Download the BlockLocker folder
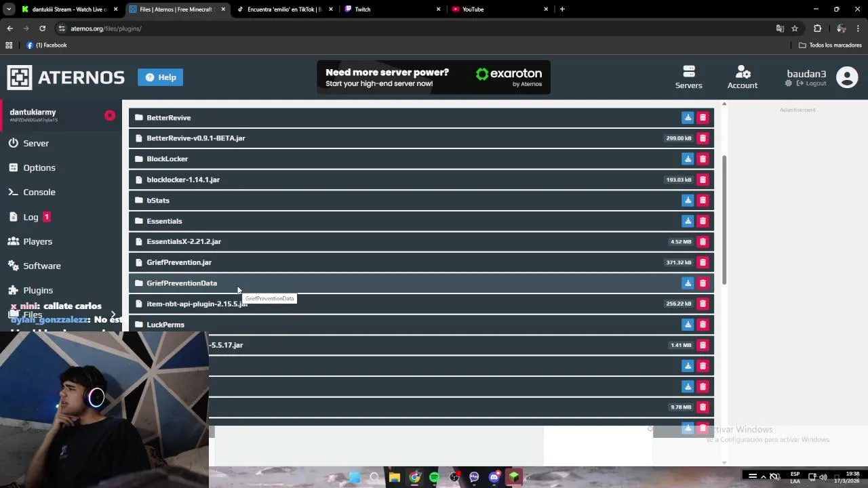Screen dimensions: 868x488 (688, 159)
